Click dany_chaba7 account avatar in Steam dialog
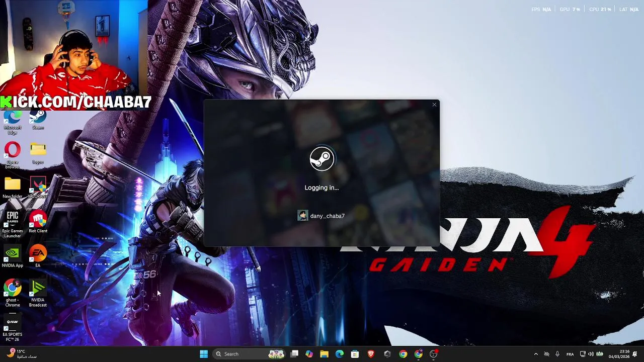This screenshot has width=644, height=362. (303, 216)
